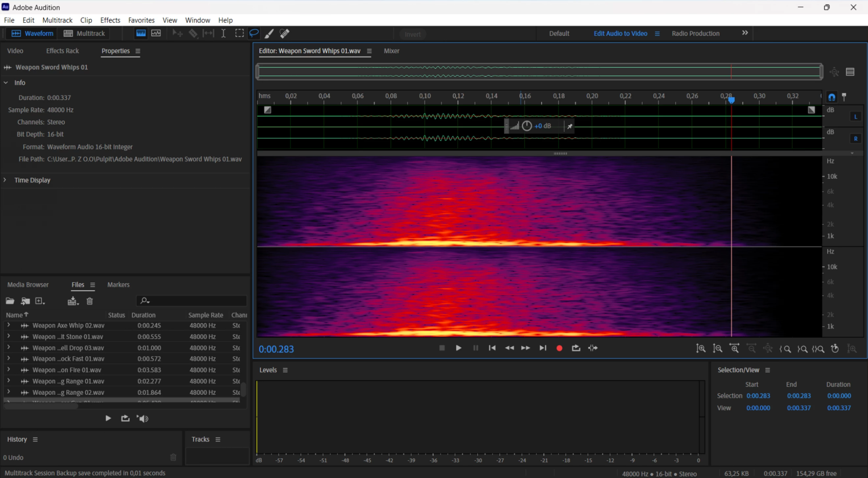Click the Record button in transport

pos(559,348)
